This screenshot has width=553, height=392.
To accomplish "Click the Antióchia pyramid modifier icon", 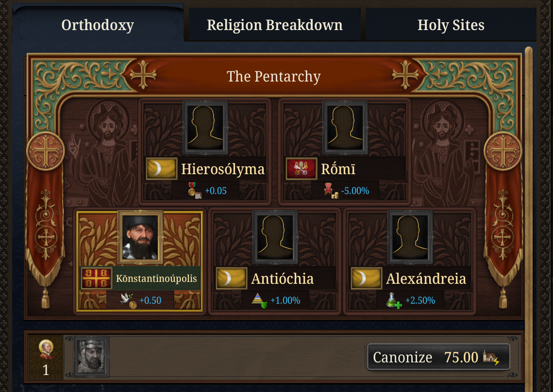I will point(259,300).
